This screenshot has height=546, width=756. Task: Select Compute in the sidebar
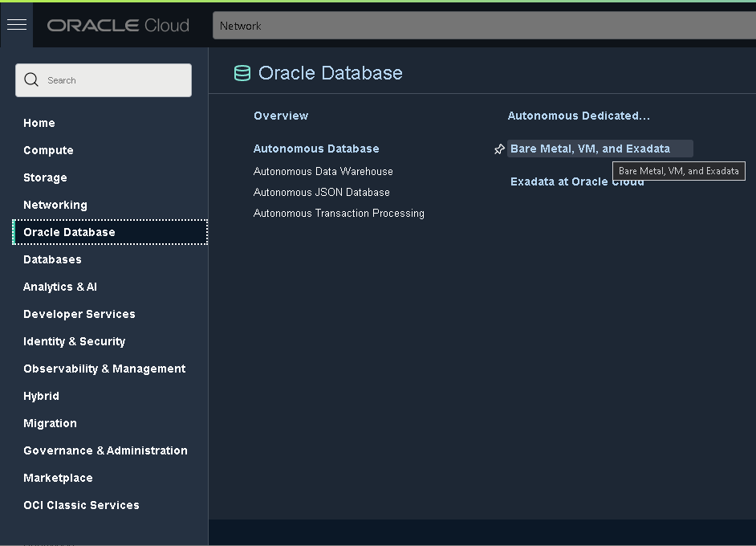(48, 150)
